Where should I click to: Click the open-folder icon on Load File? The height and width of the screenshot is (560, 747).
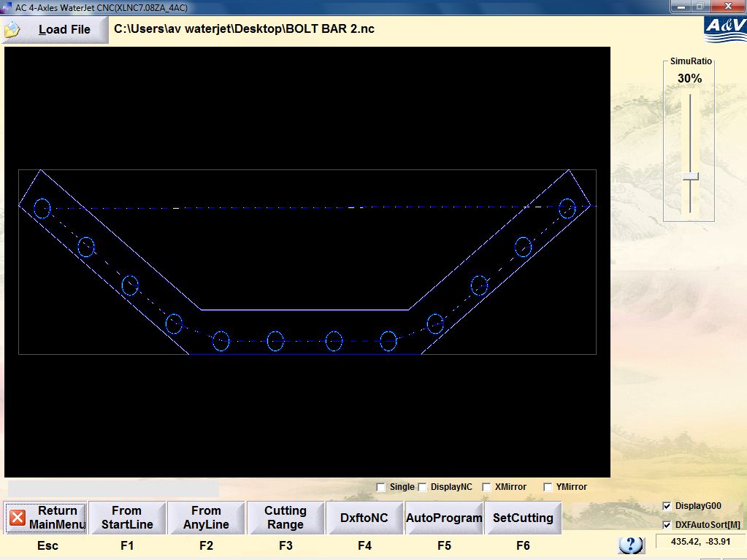(x=12, y=29)
